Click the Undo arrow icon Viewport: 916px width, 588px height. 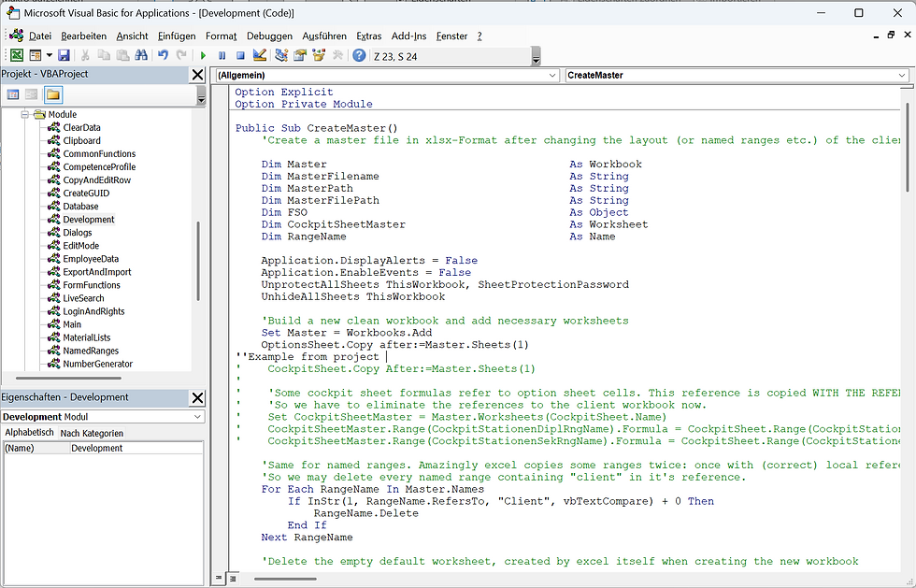click(163, 55)
